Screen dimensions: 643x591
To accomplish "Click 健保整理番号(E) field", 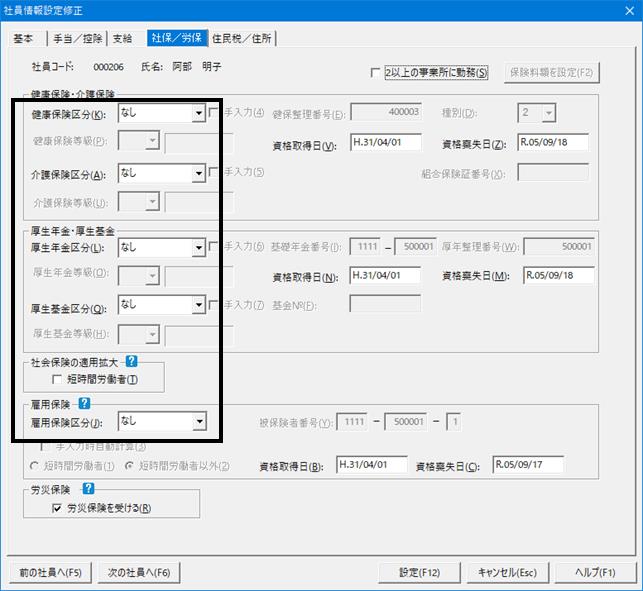I will [386, 112].
